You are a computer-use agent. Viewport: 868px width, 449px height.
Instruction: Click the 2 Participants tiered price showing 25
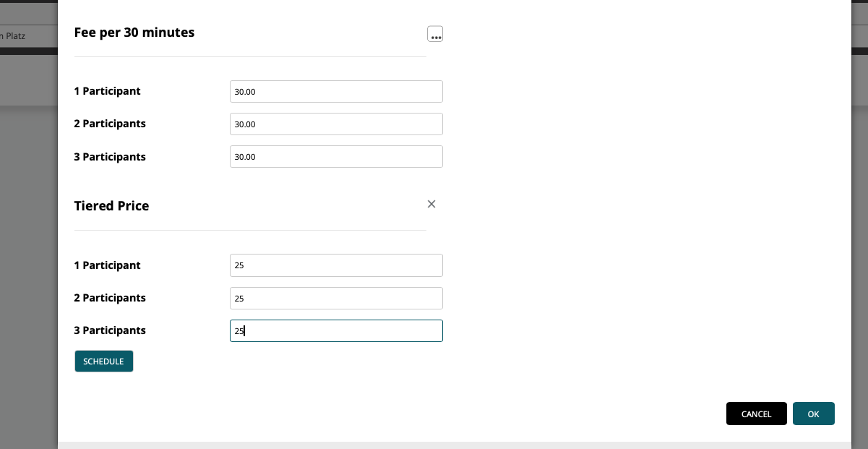pyautogui.click(x=336, y=298)
